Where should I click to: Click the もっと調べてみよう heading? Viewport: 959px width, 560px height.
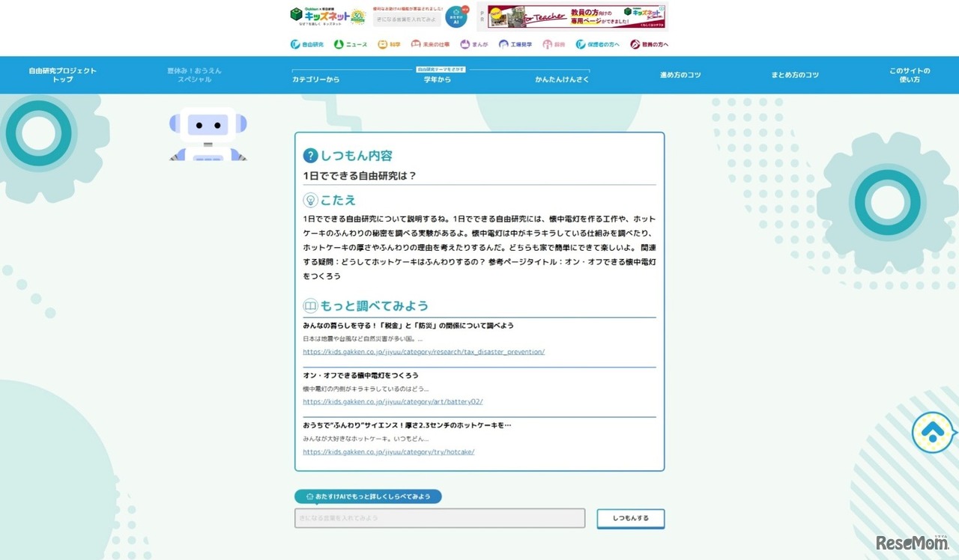[x=375, y=305]
